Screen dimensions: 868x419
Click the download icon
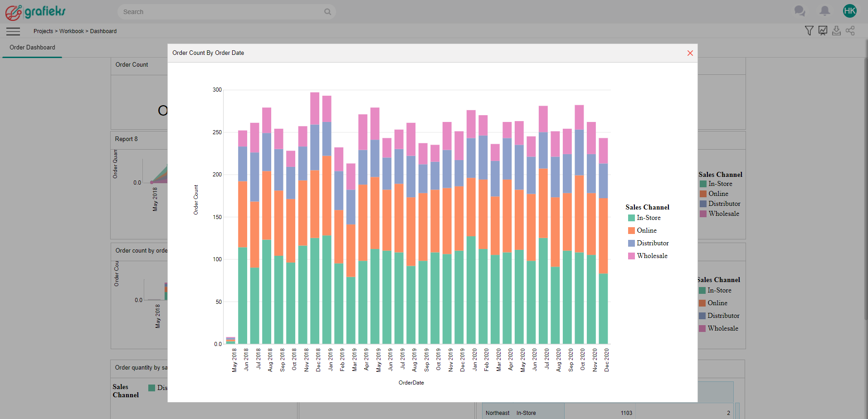pyautogui.click(x=836, y=31)
